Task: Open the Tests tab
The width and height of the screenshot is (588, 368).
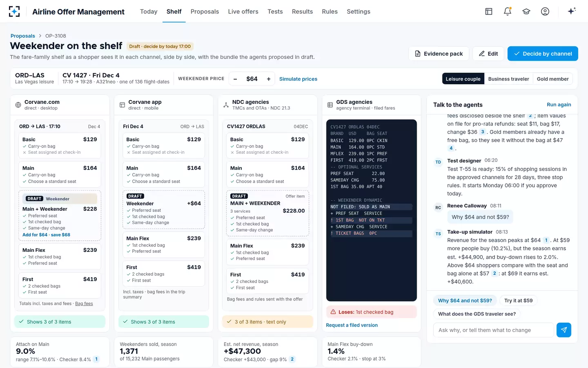Action: [275, 11]
